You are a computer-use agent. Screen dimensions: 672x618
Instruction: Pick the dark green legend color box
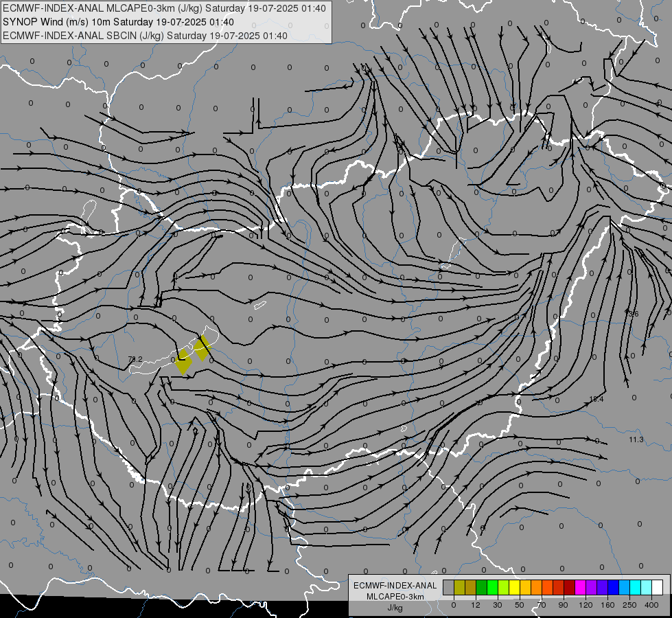pos(482,588)
